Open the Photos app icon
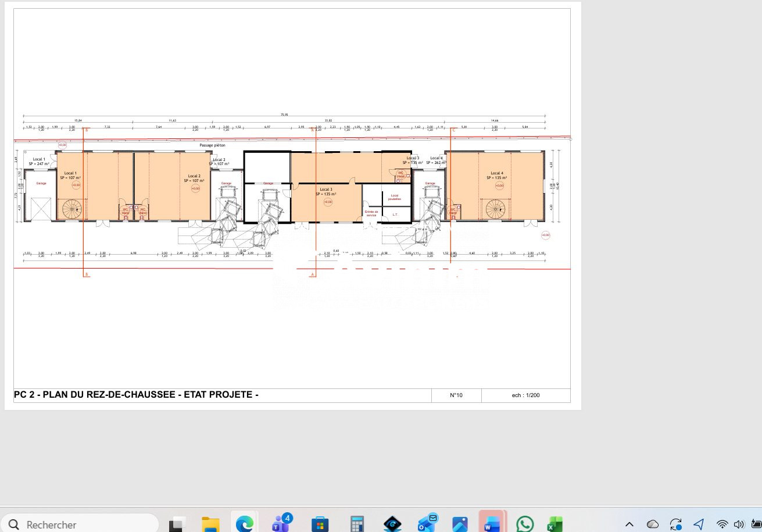Viewport: 762px width, 532px height. pos(460,524)
